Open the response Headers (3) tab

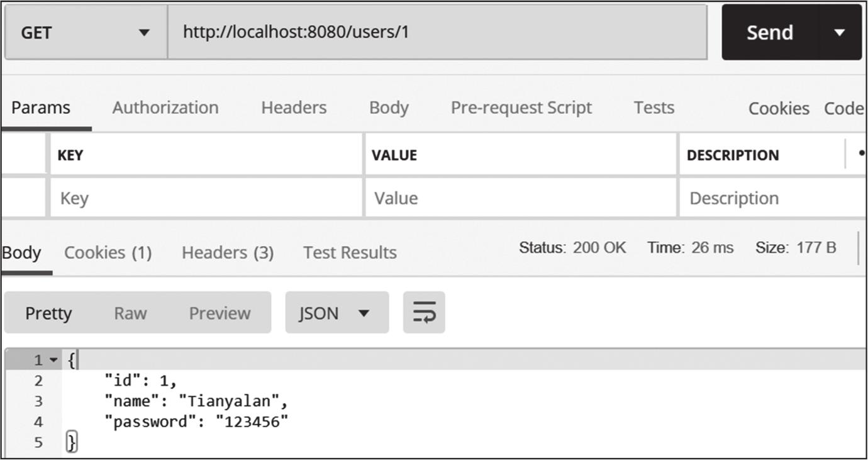coord(228,252)
